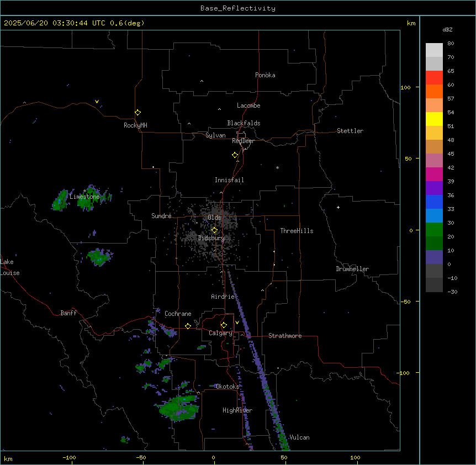Select the Innisfail label
Screen dimensions: 476x465
[x=229, y=180]
